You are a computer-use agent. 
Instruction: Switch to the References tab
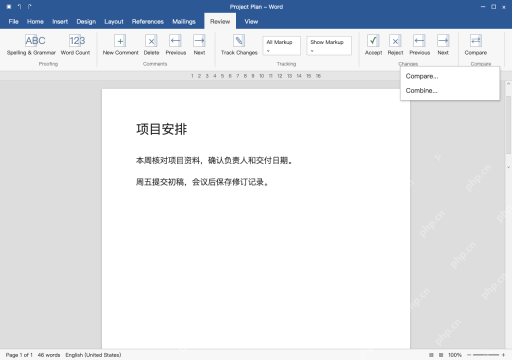(148, 22)
